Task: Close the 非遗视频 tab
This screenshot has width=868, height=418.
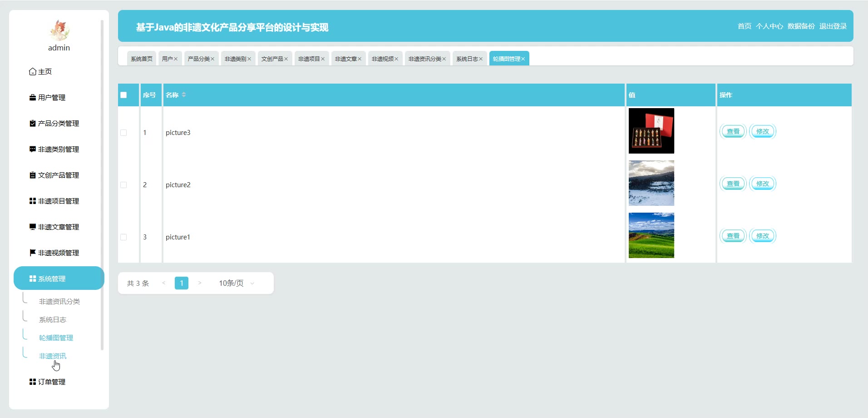Action: (x=396, y=59)
